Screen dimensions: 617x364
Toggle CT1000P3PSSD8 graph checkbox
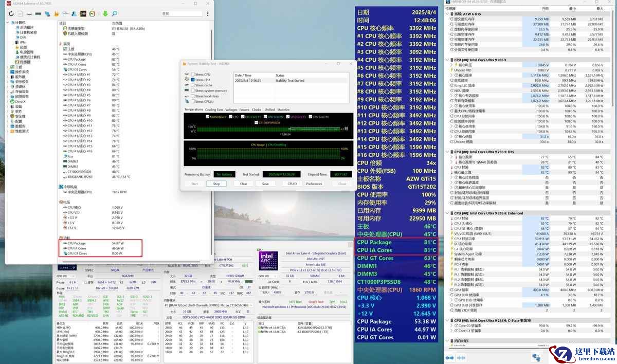[257, 122]
